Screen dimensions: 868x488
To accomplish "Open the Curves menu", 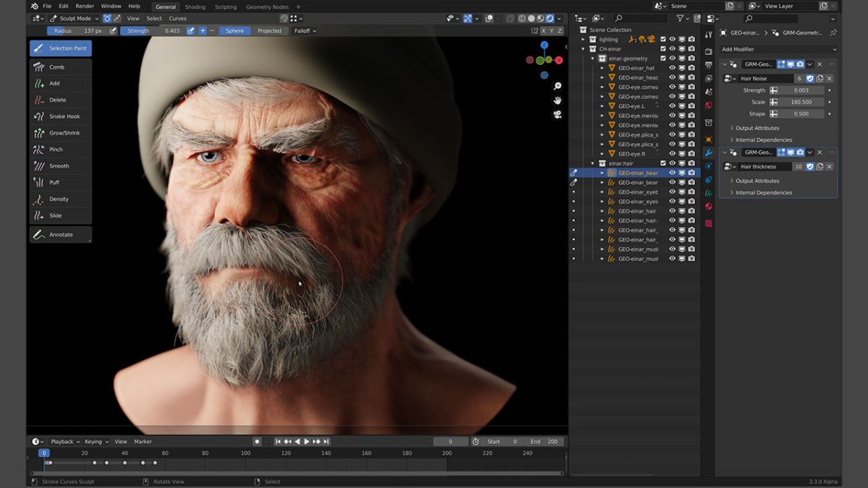I will [178, 18].
